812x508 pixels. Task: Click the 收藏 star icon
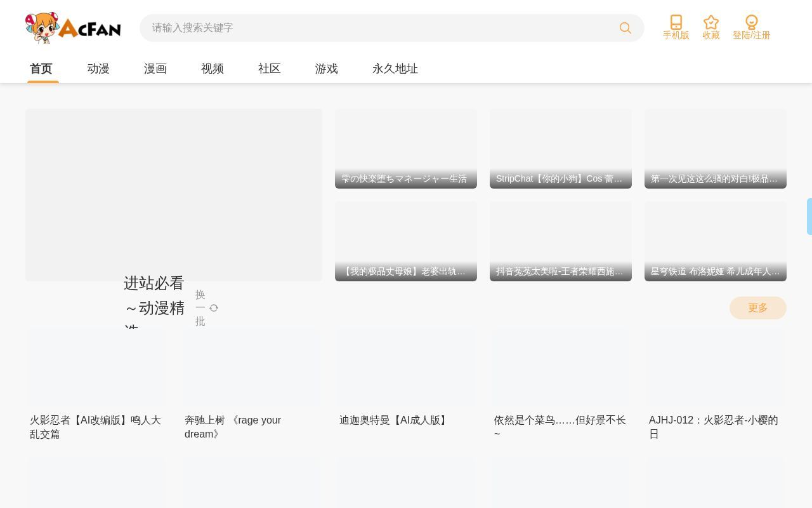(x=711, y=22)
